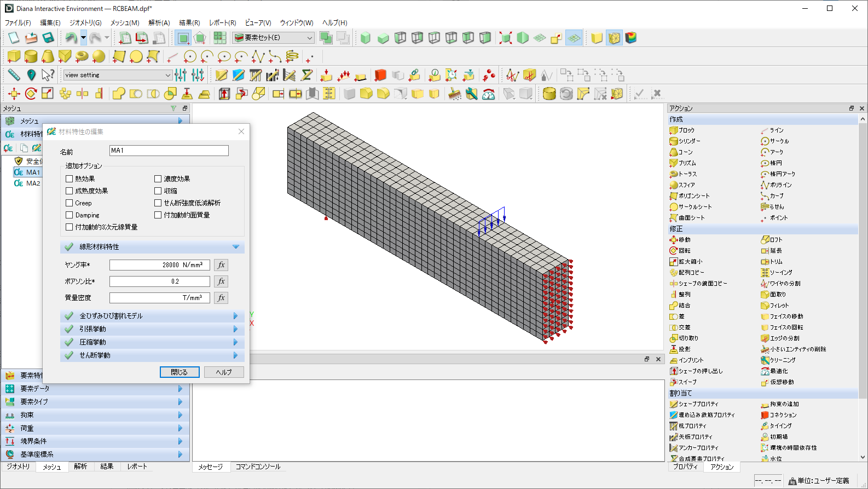
Task: Switch to the コマンドコンソール tab
Action: coord(258,467)
